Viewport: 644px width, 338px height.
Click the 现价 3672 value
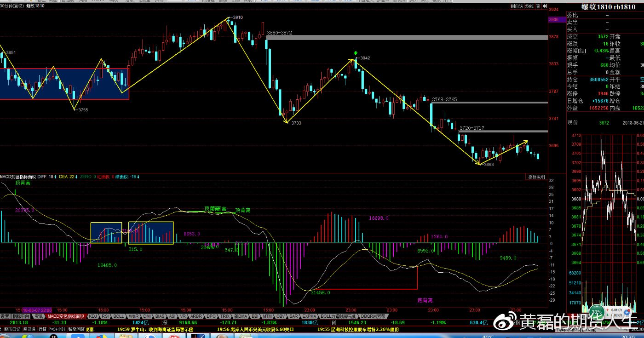[604, 123]
